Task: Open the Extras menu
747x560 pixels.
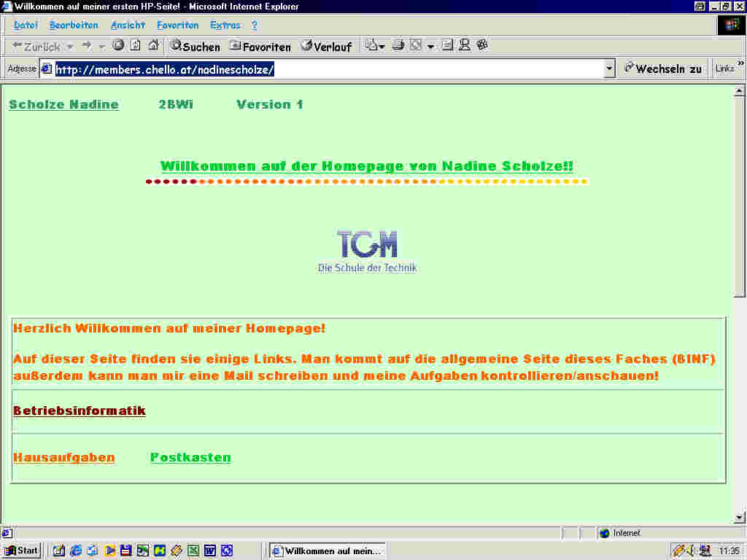Action: click(225, 26)
